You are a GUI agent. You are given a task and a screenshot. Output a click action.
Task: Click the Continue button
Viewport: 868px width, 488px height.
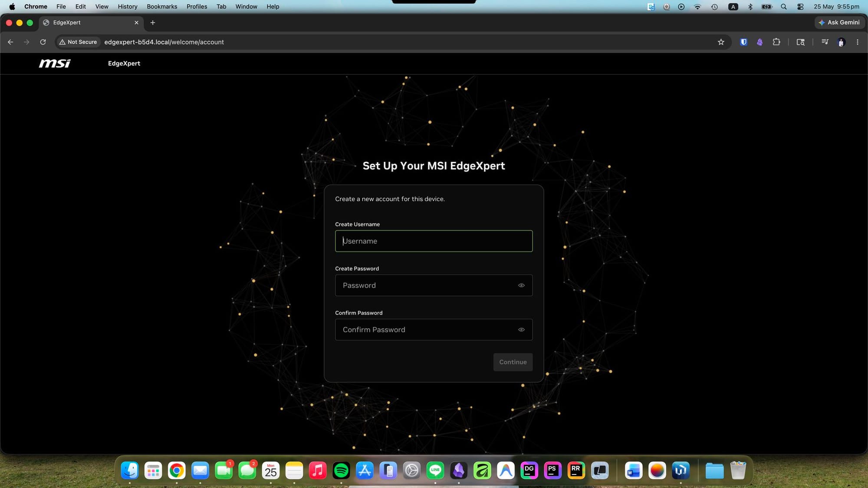513,362
